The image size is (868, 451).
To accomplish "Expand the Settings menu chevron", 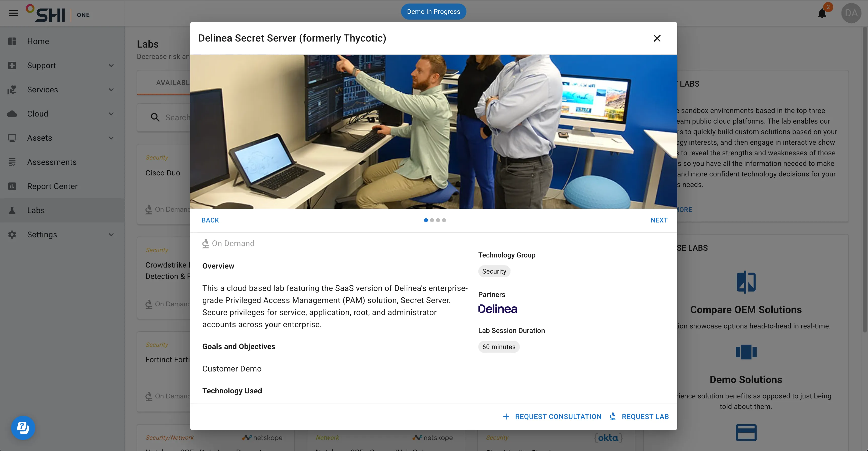I will pos(111,235).
